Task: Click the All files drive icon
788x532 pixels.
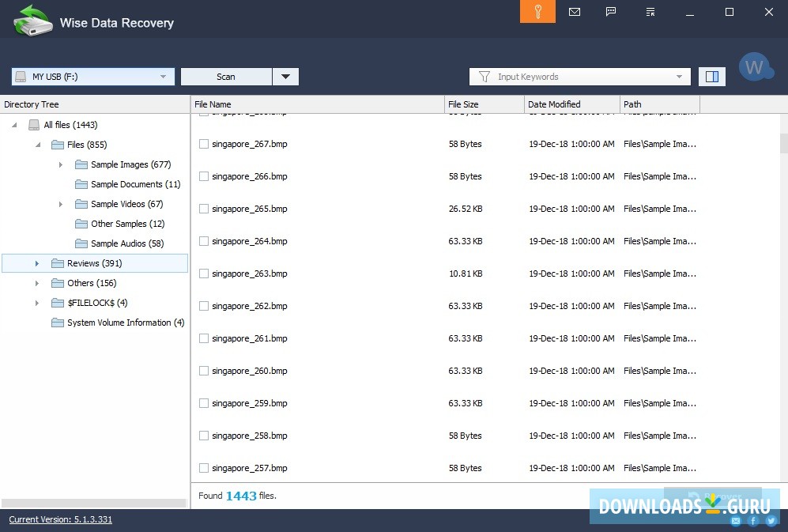Action: tap(34, 125)
